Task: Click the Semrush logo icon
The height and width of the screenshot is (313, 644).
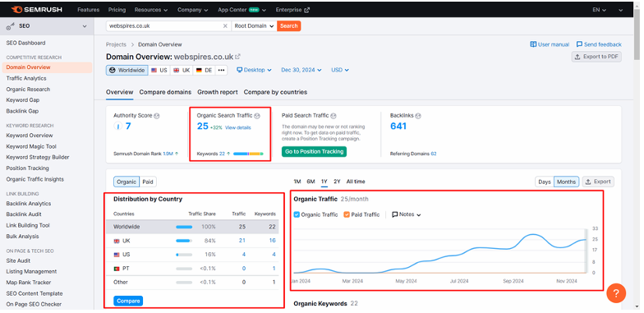Action: 16,9
